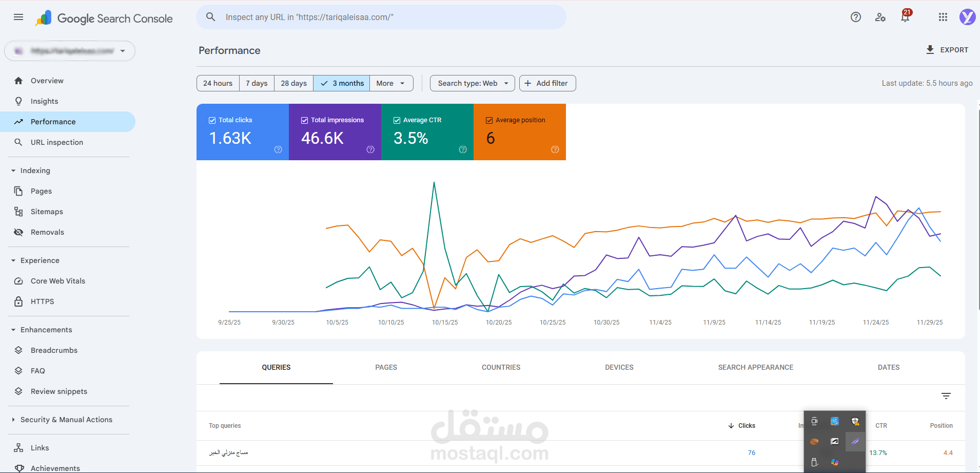
Task: Uncheck the Total clicks metric
Action: point(212,120)
